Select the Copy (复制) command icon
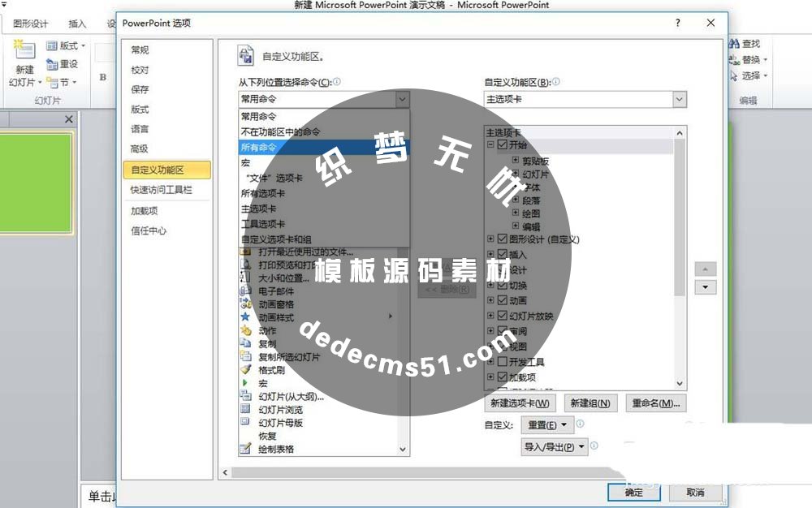The image size is (812, 508). (244, 343)
